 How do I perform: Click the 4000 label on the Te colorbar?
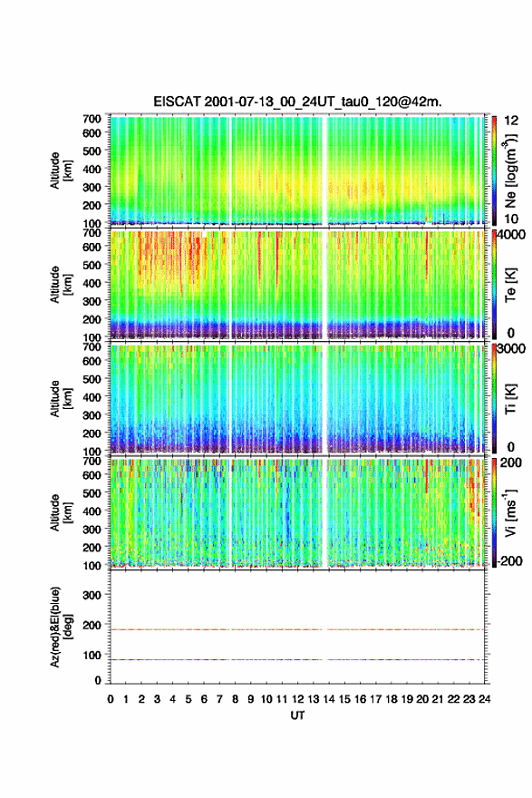click(512, 235)
